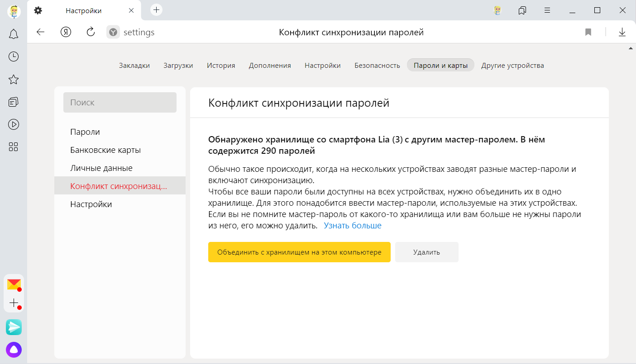636x364 pixels.
Task: Focus the Поиск search field
Action: point(120,103)
